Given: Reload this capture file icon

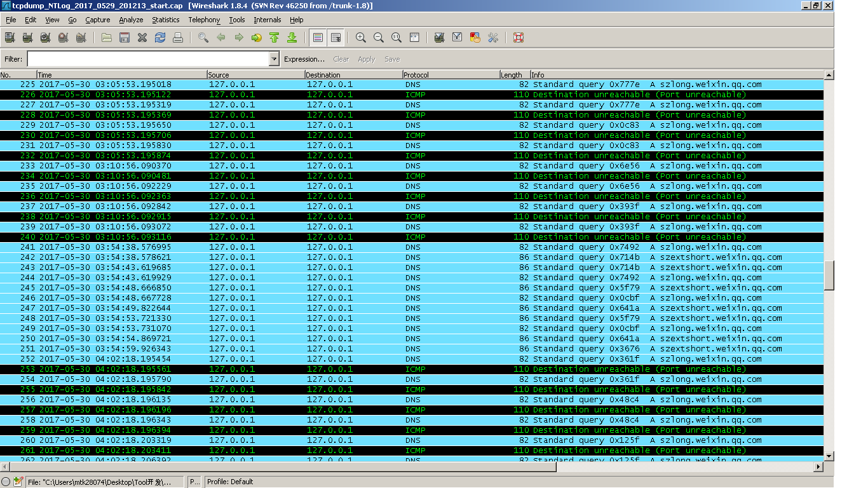Looking at the screenshot, I should (x=160, y=37).
